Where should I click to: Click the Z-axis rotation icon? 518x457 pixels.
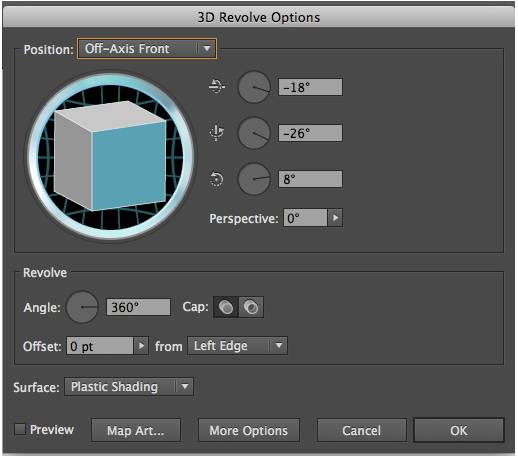(217, 179)
